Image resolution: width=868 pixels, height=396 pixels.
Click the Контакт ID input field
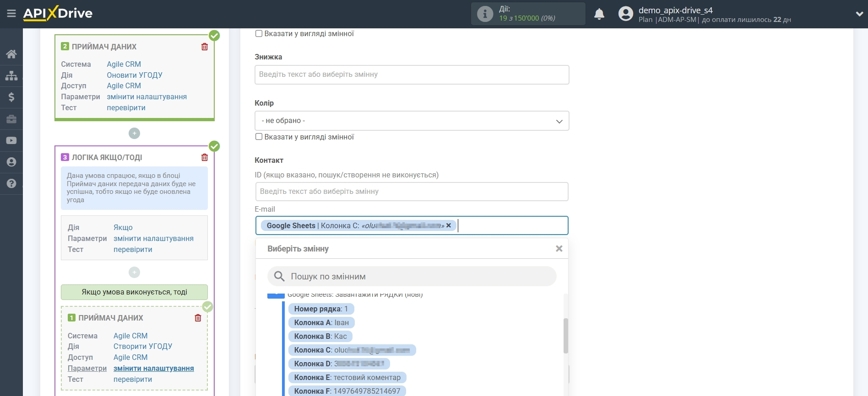[x=412, y=192]
